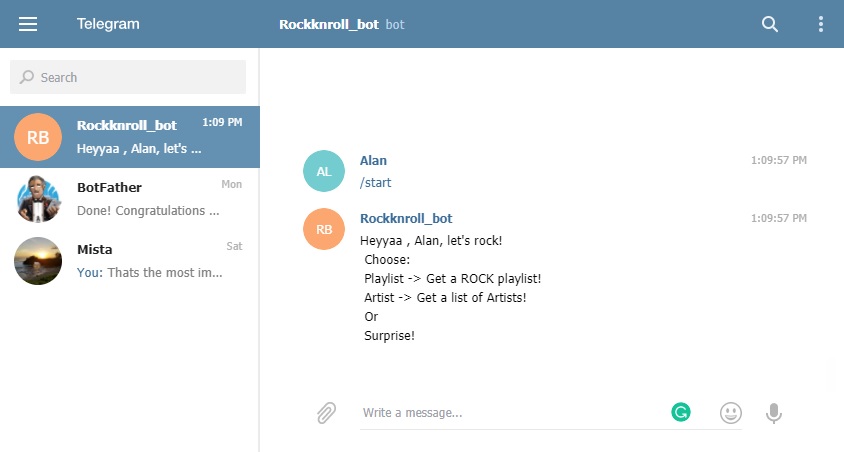Click the 1:09 PM time in chat list
The image size is (844, 452).
coord(222,122)
